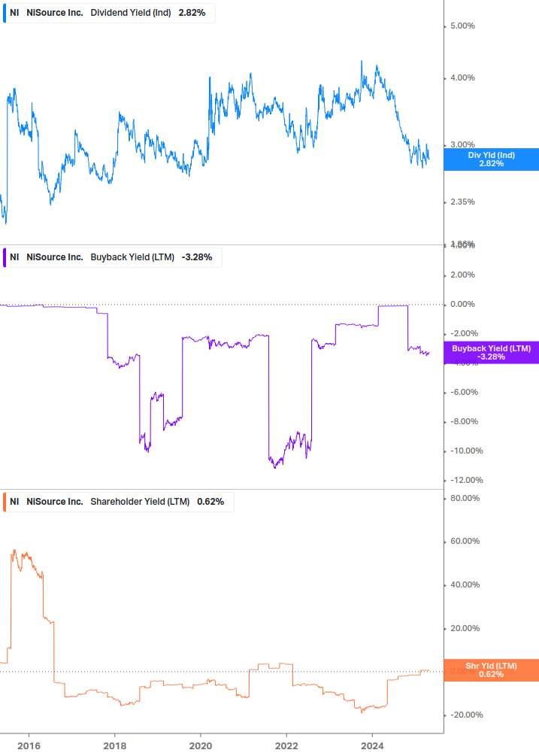Click the -20.00% shareholder yield axis label
539x756 pixels.
[x=466, y=715]
